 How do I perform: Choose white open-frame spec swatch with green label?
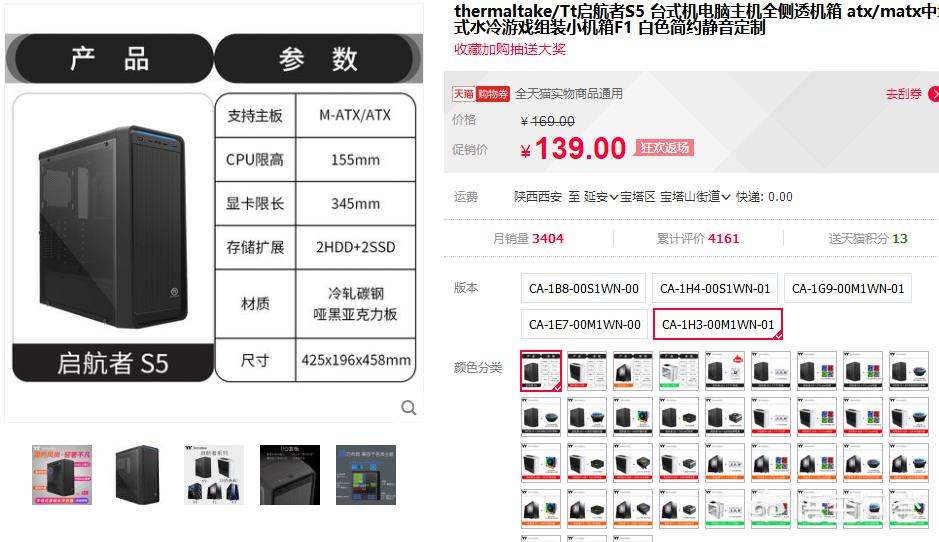tap(679, 371)
